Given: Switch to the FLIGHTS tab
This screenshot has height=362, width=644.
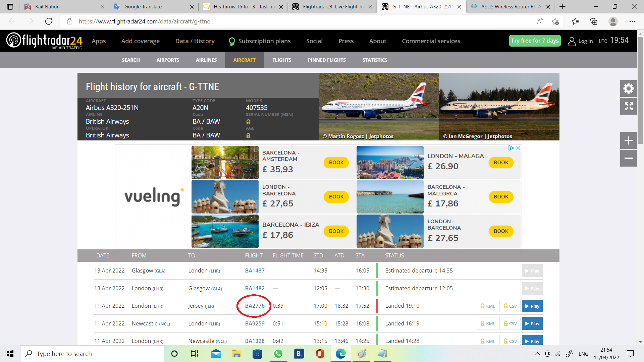Looking at the screenshot, I should [281, 60].
